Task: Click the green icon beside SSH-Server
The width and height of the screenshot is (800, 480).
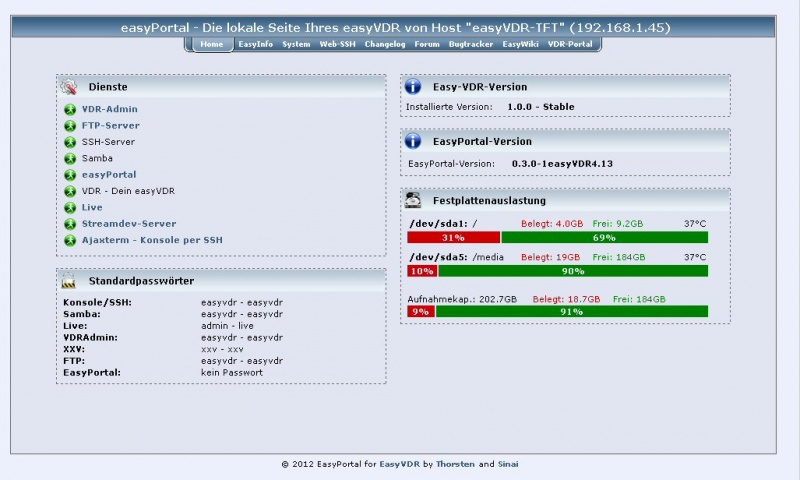Action: pyautogui.click(x=70, y=142)
